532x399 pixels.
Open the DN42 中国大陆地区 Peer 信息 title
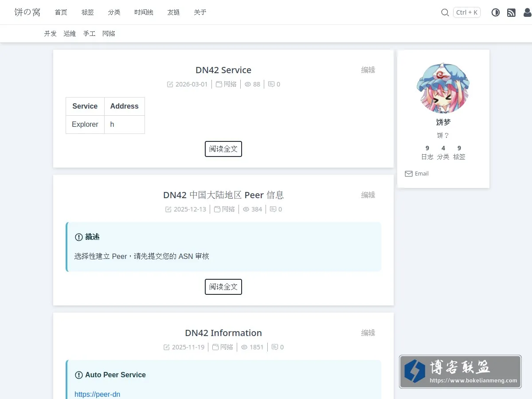[223, 195]
